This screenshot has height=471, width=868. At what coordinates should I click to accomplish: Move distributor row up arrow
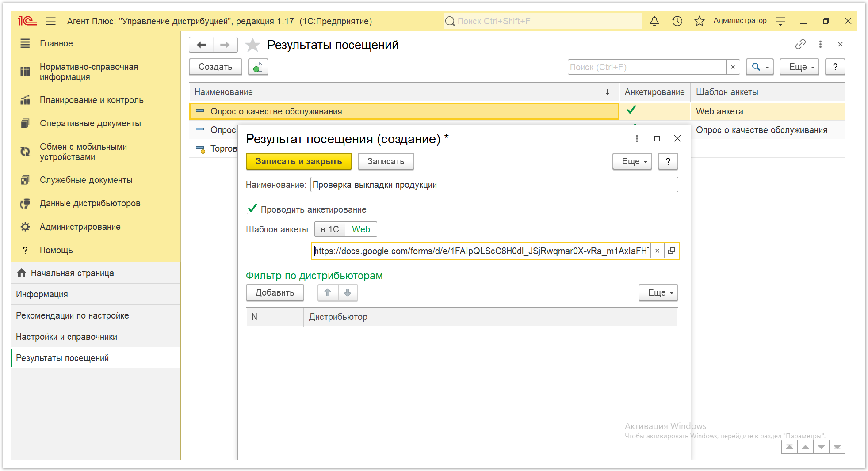tap(328, 292)
